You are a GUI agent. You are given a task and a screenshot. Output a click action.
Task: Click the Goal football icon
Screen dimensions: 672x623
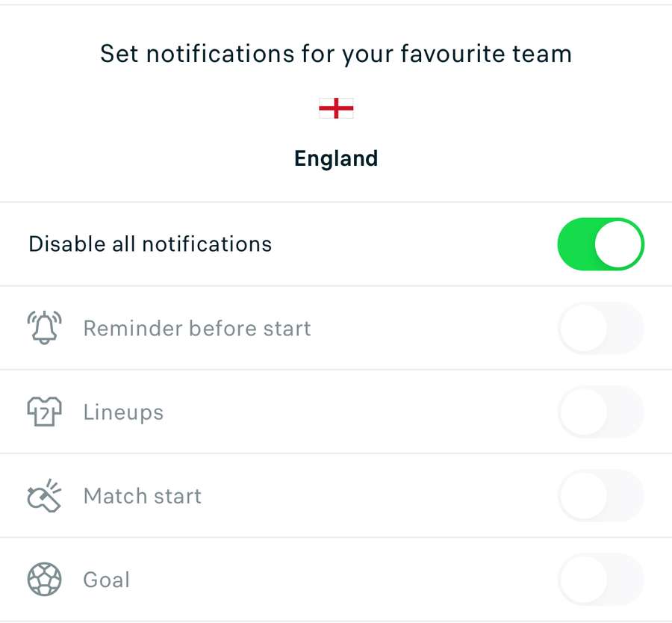click(x=44, y=579)
